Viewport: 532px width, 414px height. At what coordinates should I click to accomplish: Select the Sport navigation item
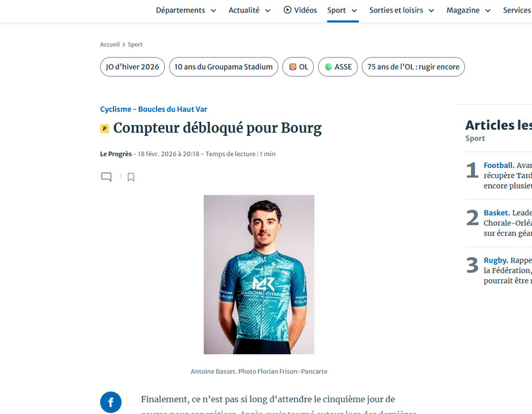[x=336, y=10]
